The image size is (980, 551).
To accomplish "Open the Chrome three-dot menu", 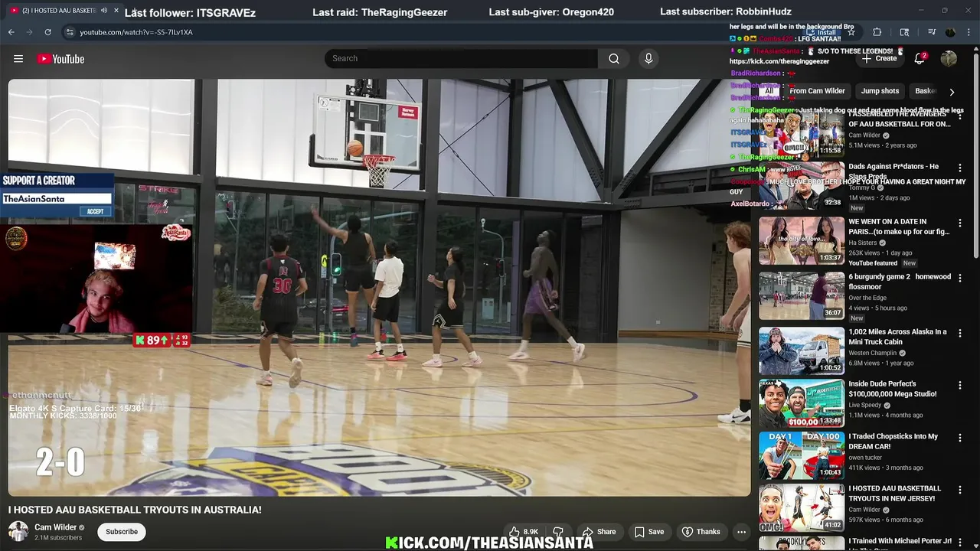I will pos(969,32).
